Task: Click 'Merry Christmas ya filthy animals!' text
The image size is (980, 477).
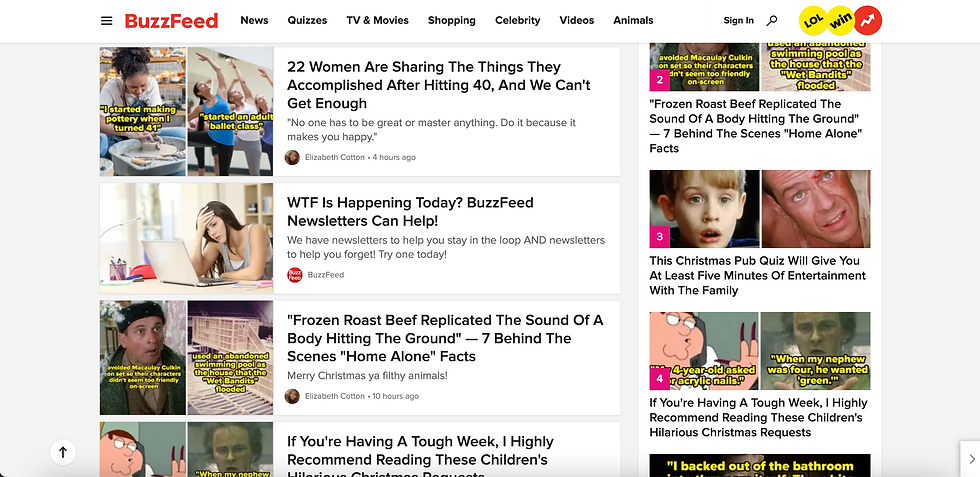Action: coord(368,376)
